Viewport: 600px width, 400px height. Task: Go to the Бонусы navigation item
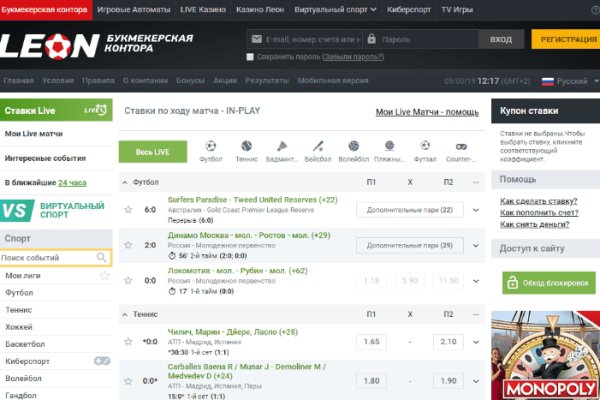coord(188,80)
